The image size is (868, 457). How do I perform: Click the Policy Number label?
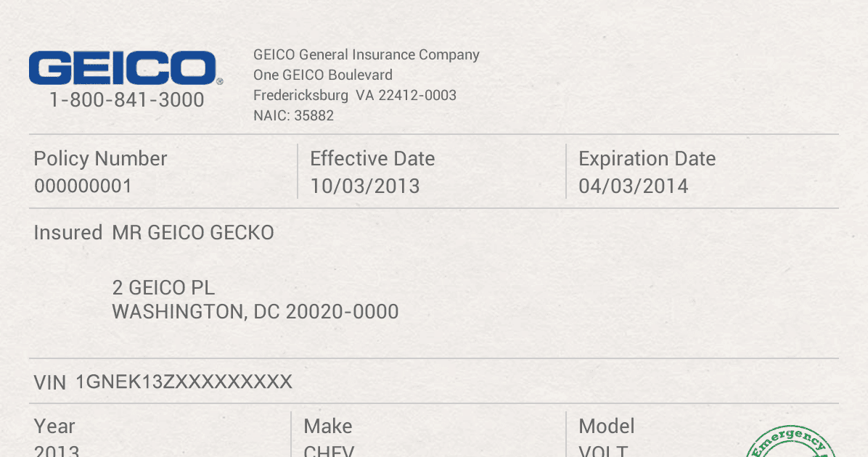(x=100, y=159)
